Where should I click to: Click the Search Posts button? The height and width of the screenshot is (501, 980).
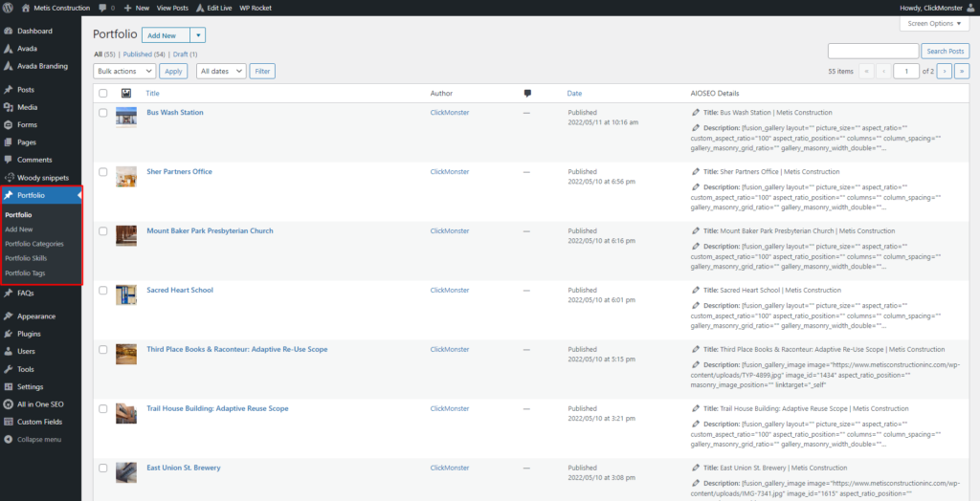[x=946, y=52]
